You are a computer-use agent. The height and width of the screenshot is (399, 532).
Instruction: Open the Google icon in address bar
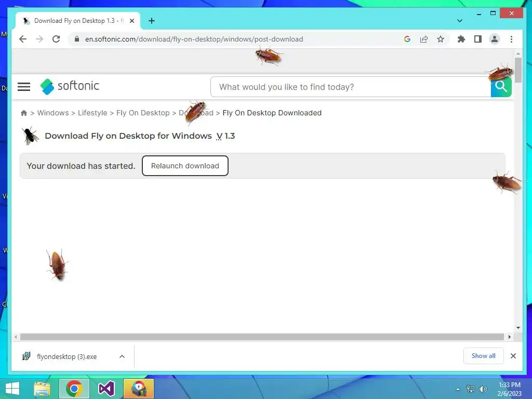click(407, 39)
